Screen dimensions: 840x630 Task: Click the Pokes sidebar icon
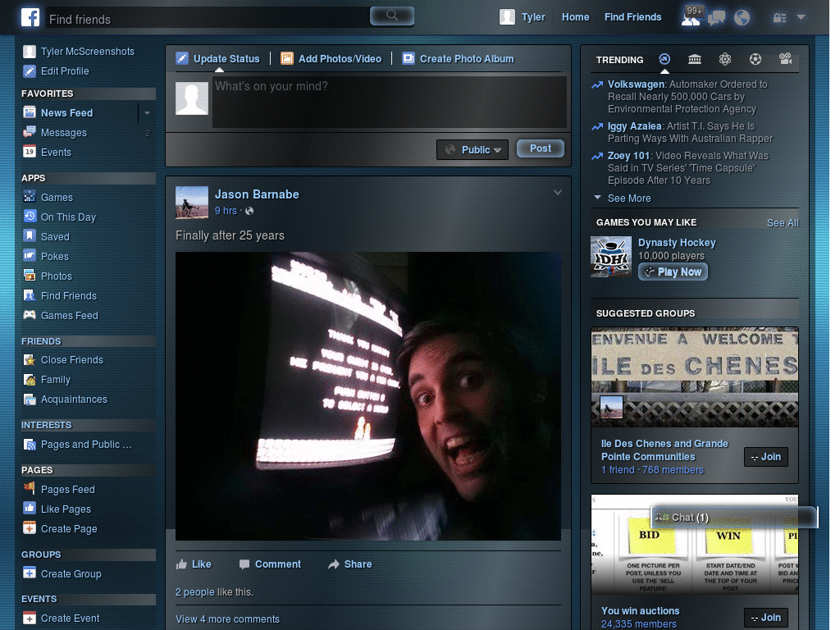pos(30,256)
